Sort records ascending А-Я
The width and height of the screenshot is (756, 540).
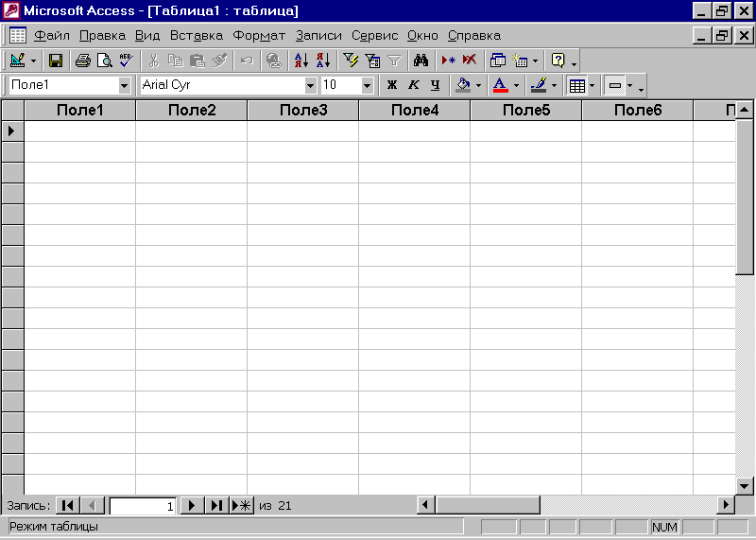click(x=301, y=61)
